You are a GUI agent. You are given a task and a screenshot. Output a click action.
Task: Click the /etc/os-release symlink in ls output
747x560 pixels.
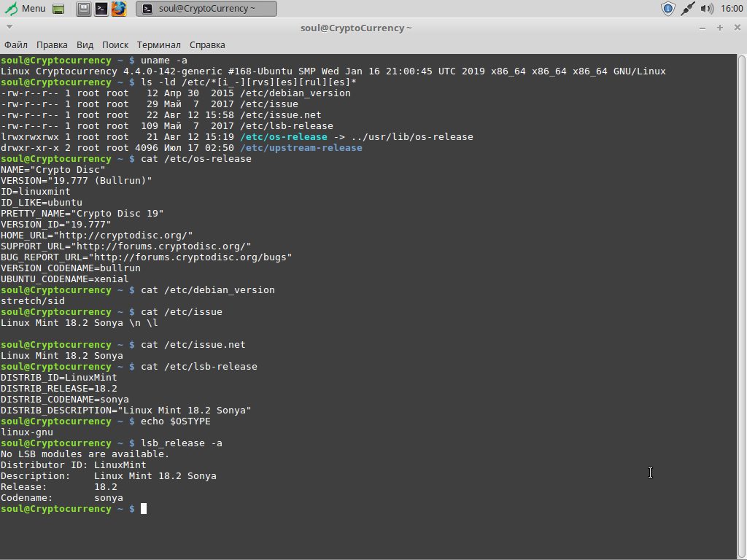(x=284, y=137)
